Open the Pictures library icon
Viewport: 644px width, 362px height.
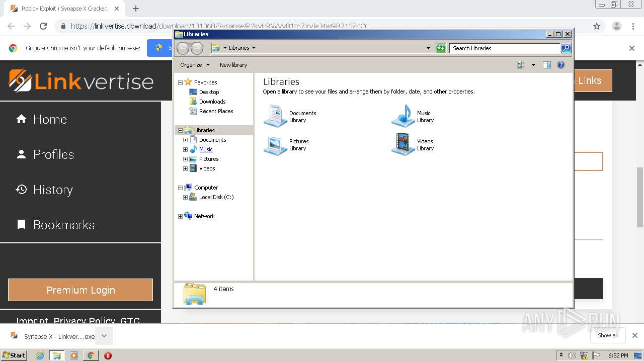click(275, 145)
